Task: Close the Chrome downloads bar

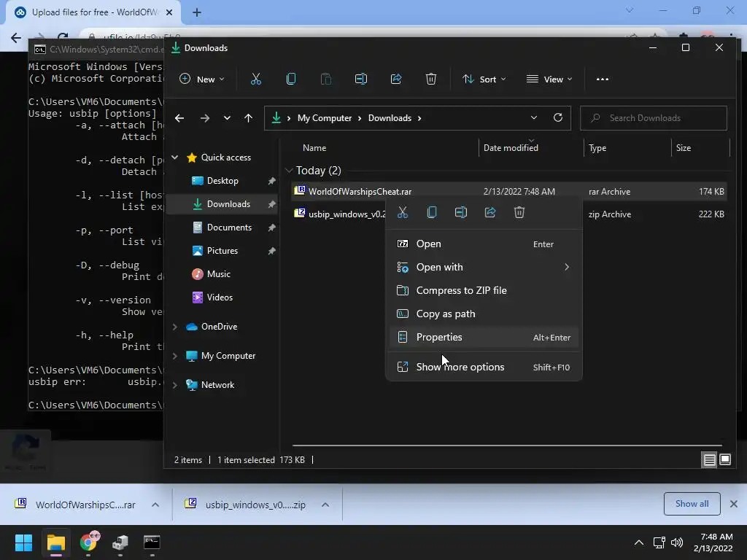Action: [x=734, y=504]
